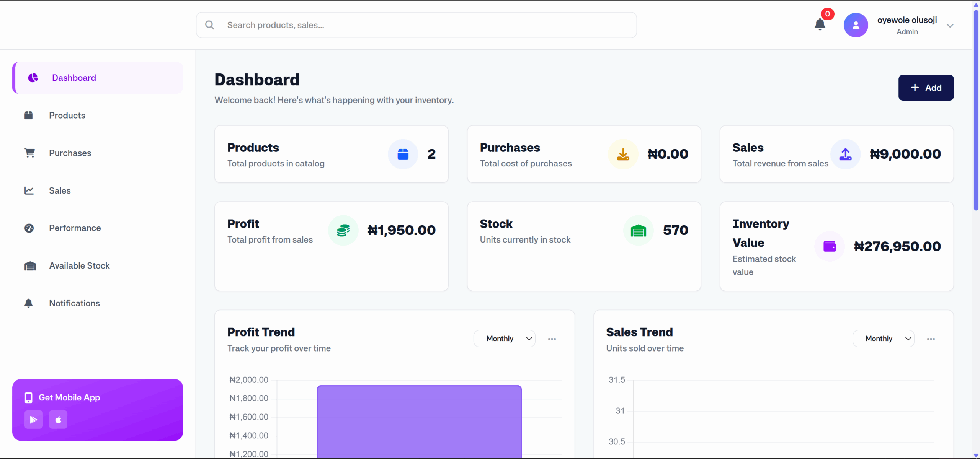Image resolution: width=980 pixels, height=459 pixels.
Task: Click the user avatar icon
Action: point(856,25)
